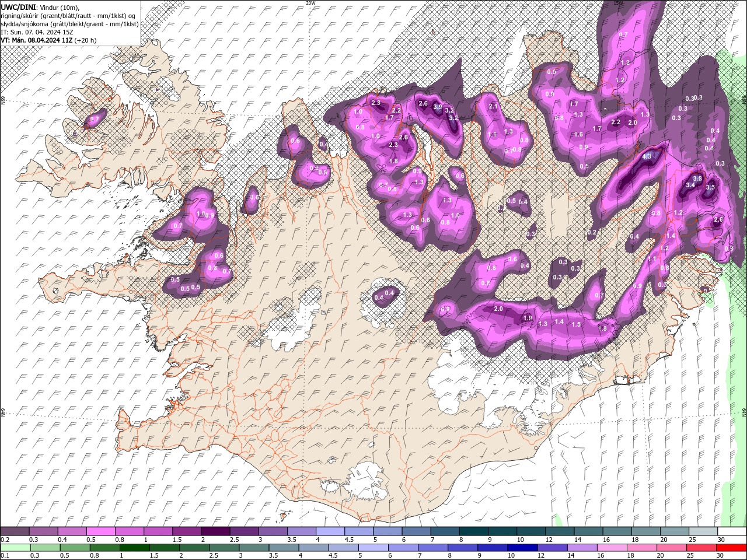Click deep blue rain scale swatch at 10
Viewport: 747px width, 560px height.
coord(522,548)
